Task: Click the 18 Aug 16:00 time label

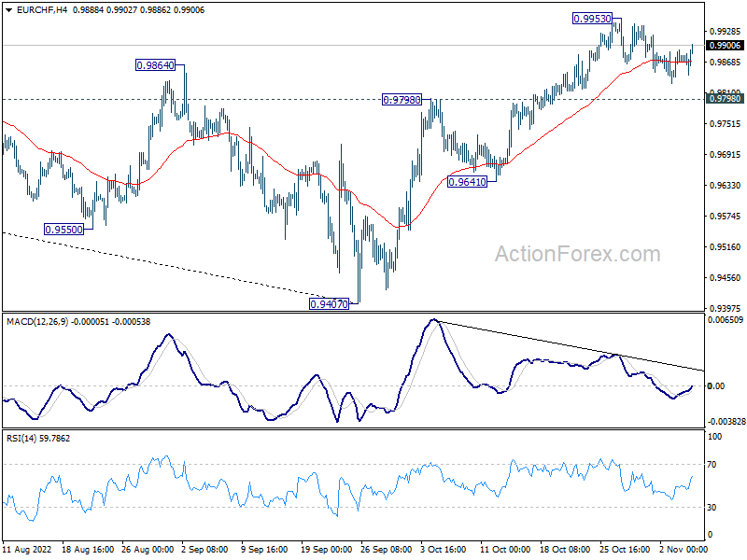Action: coord(88,549)
